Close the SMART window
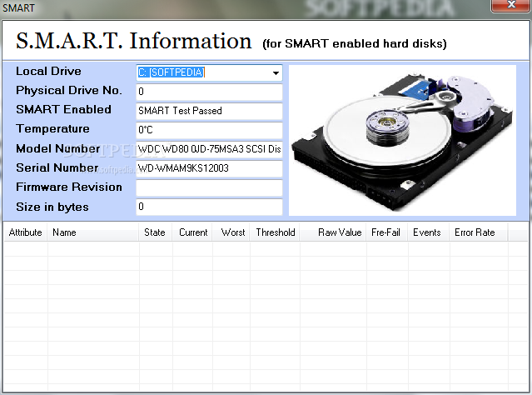The height and width of the screenshot is (395, 532). pos(511,5)
